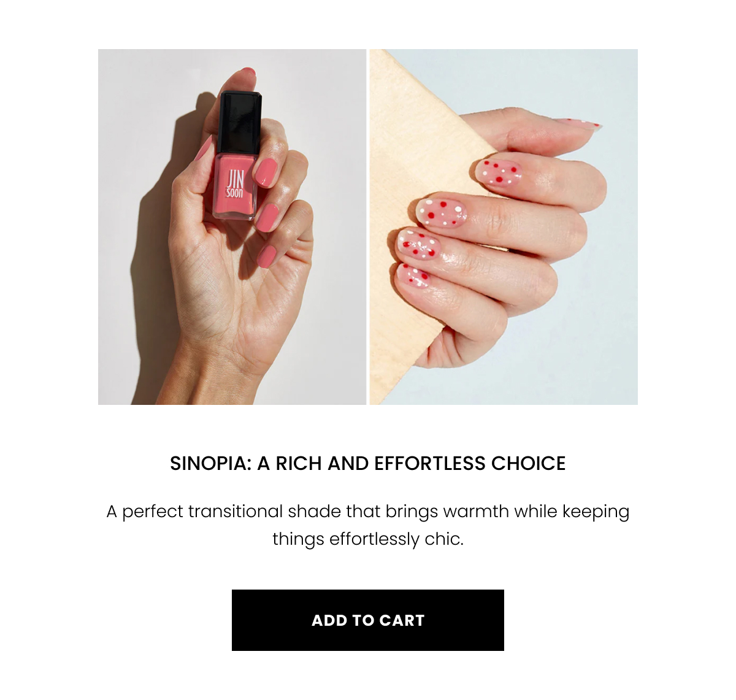This screenshot has width=736, height=700.
Task: Click the word 'SINOPIA' in the heading
Action: point(210,463)
